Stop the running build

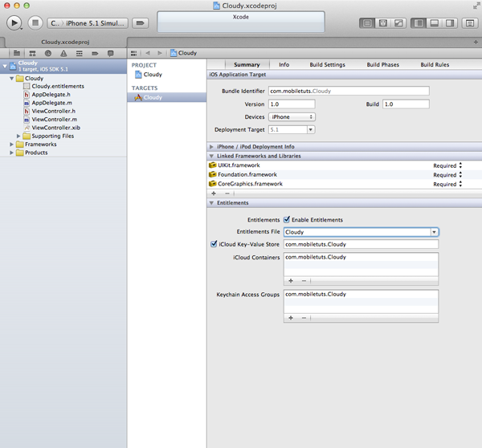(35, 23)
